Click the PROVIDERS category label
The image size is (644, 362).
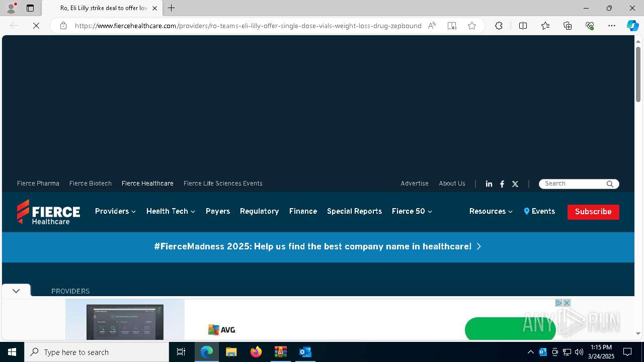point(70,291)
